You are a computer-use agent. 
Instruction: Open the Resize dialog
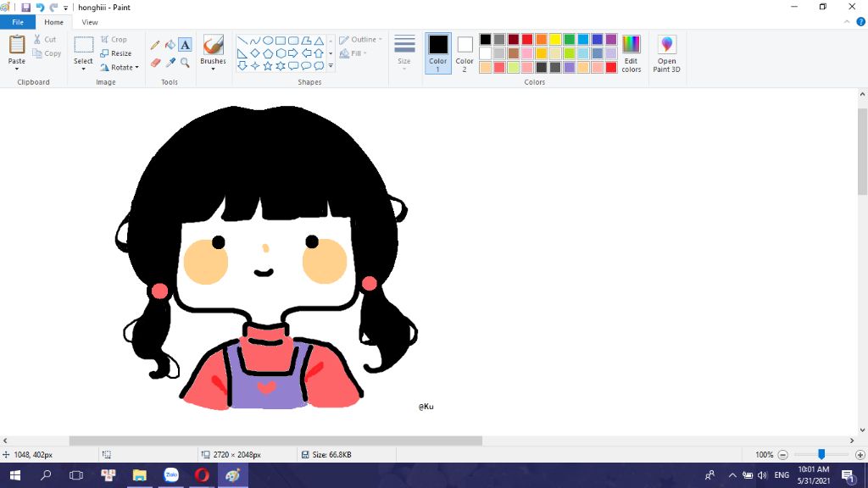point(115,53)
